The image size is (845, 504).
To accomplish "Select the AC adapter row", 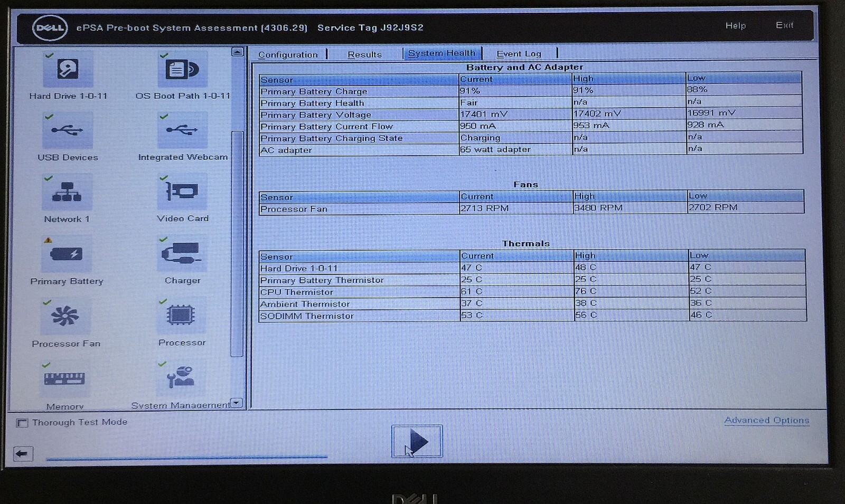I will pos(531,149).
